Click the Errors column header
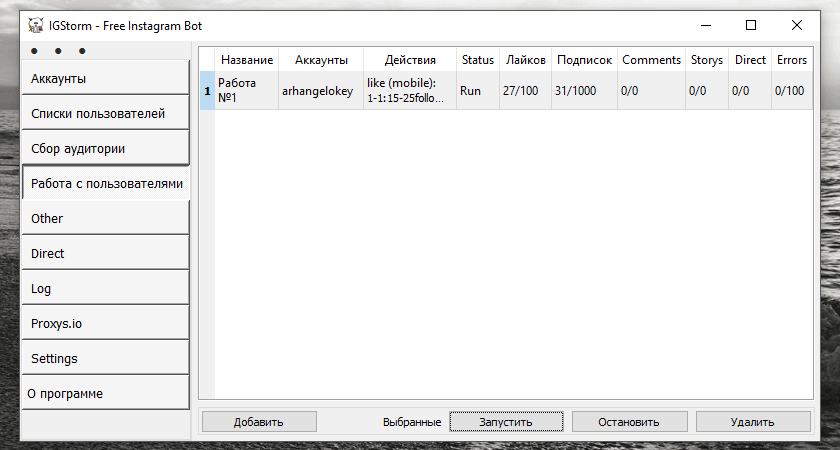 [792, 59]
